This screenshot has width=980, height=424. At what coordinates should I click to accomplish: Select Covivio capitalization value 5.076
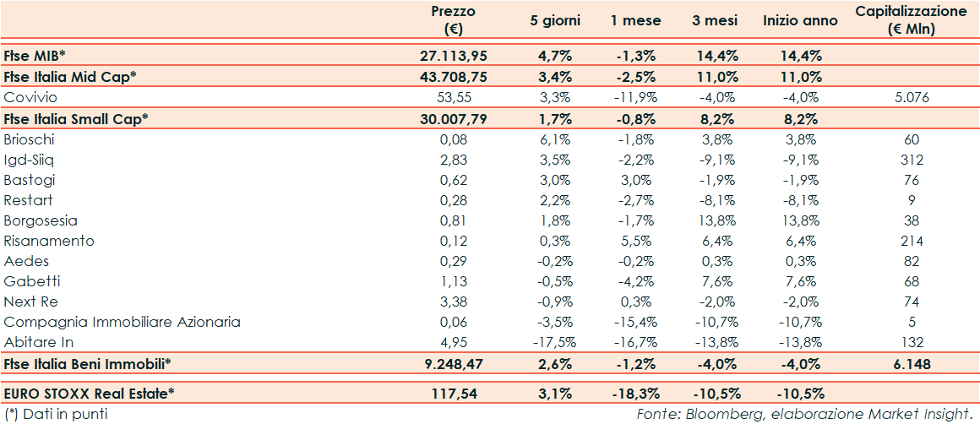coord(911,97)
